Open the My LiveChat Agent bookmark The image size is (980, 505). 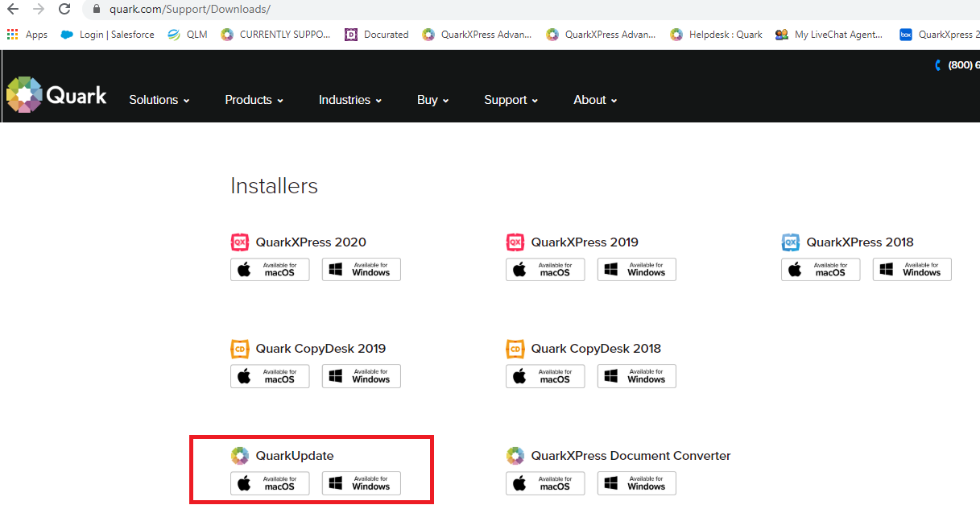tap(829, 35)
